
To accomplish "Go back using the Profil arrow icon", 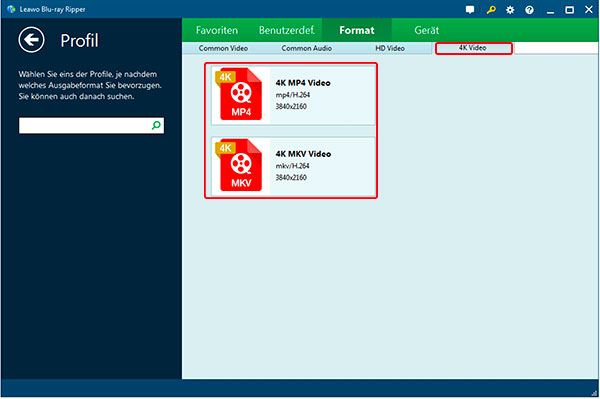I will 31,40.
